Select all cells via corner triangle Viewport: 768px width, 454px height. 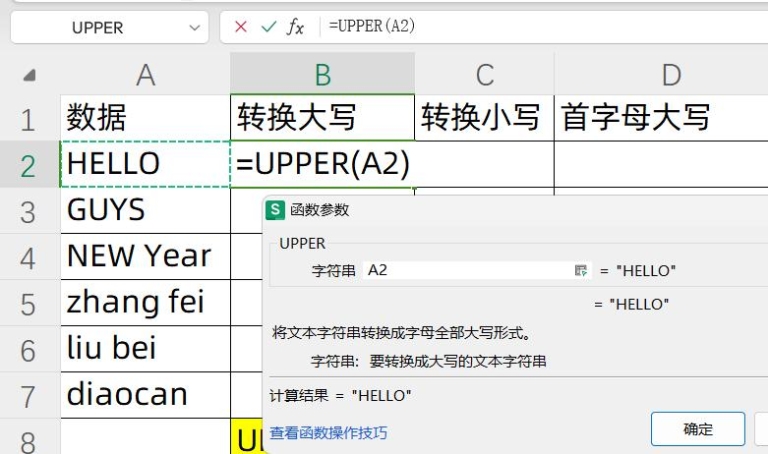(x=29, y=75)
